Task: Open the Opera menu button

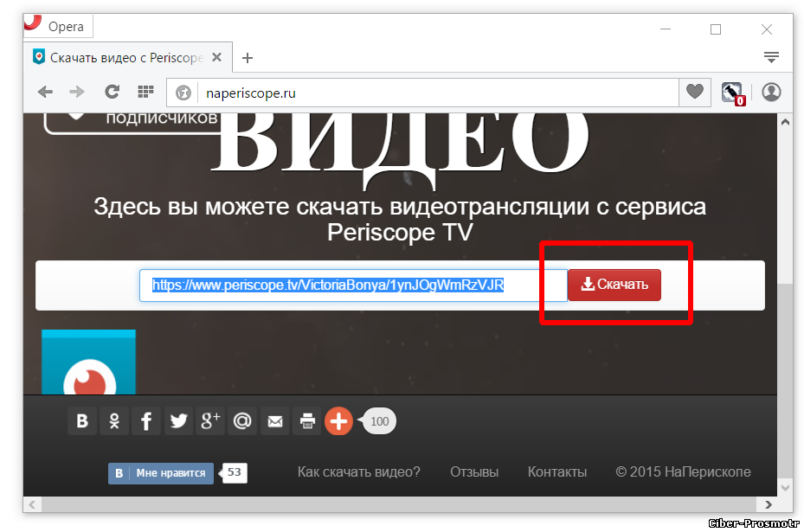Action: pos(57,26)
